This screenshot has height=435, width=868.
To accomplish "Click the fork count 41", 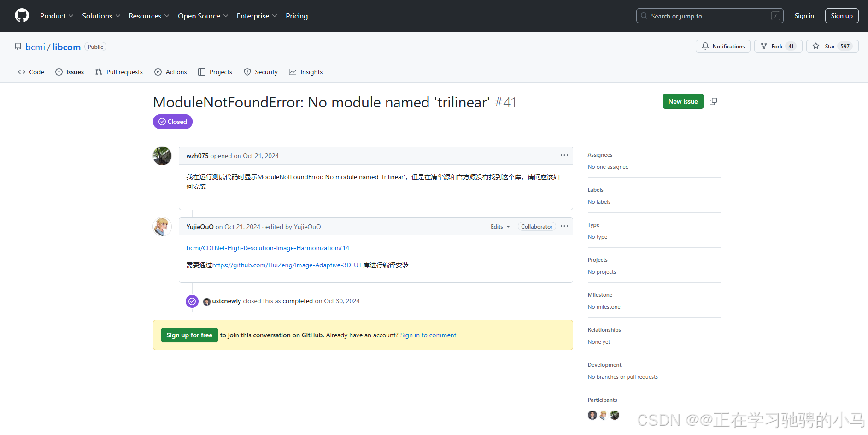I will [791, 46].
